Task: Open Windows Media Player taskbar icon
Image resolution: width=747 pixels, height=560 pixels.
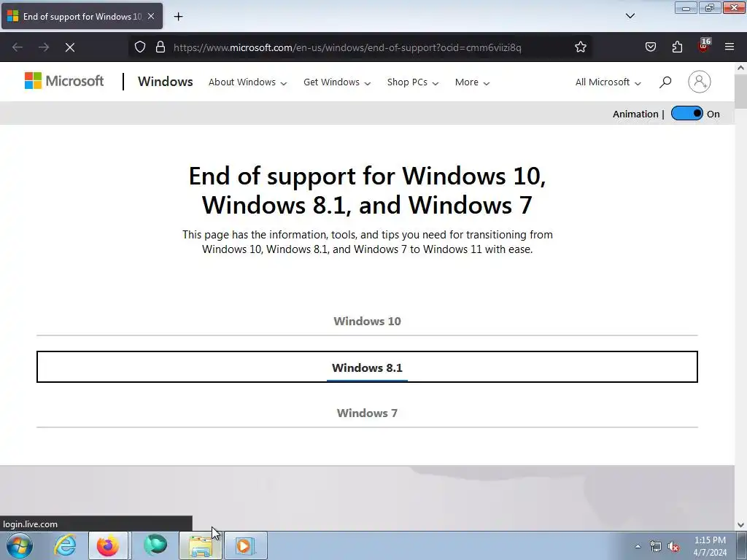Action: (245, 545)
